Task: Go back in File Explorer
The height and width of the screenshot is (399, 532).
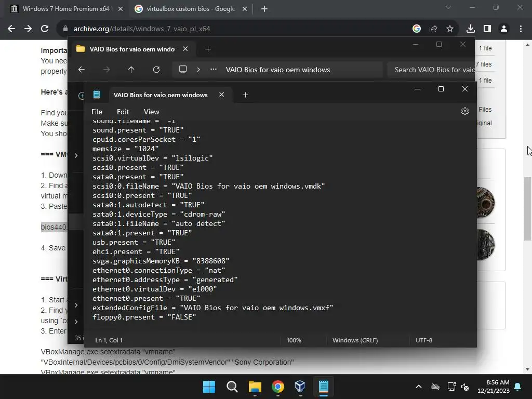Action: click(x=82, y=70)
